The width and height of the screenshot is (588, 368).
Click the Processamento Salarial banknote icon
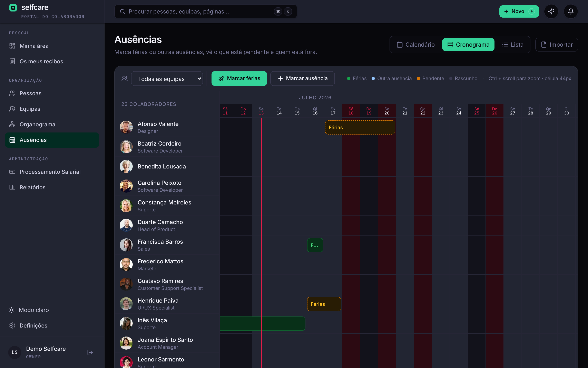click(12, 172)
